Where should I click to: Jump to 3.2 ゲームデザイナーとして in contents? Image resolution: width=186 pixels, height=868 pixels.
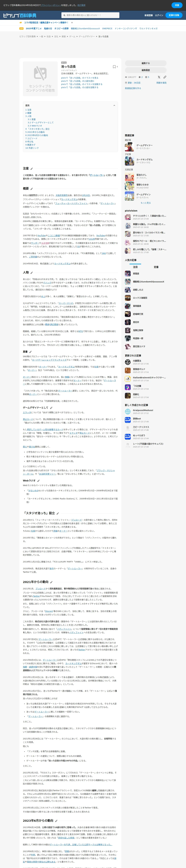pyautogui.click(x=41, y=123)
